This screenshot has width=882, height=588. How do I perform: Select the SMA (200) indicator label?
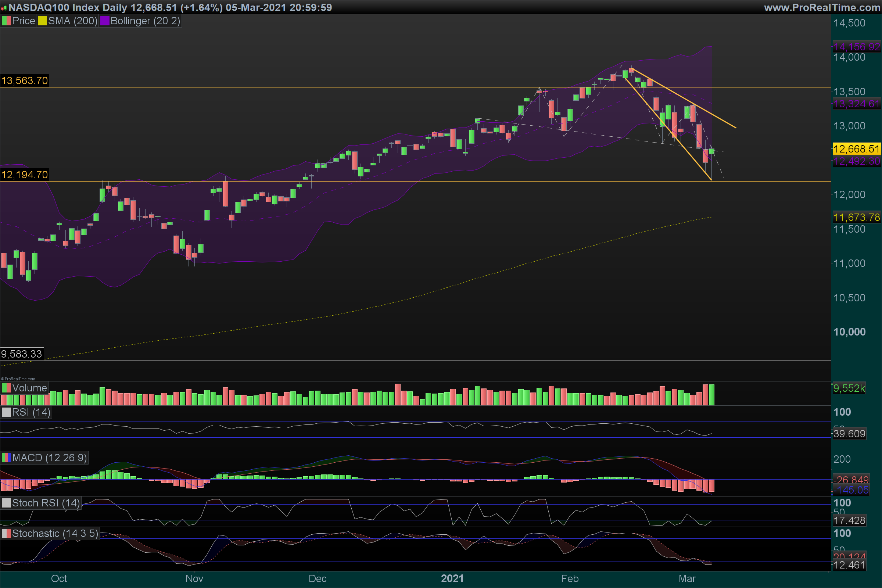click(72, 21)
